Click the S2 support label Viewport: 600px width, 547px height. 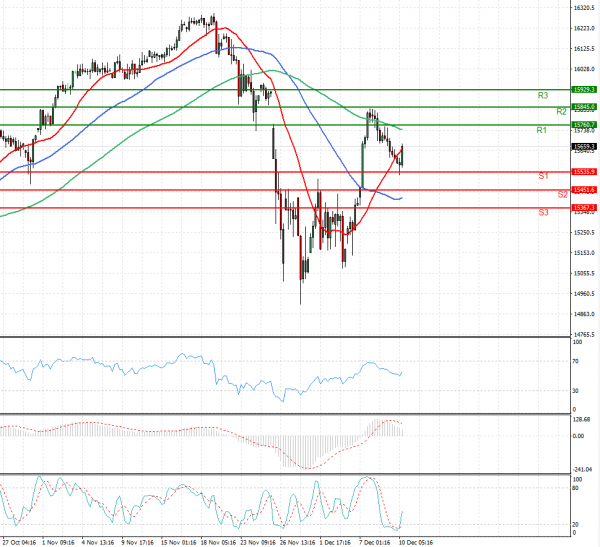(x=562, y=194)
